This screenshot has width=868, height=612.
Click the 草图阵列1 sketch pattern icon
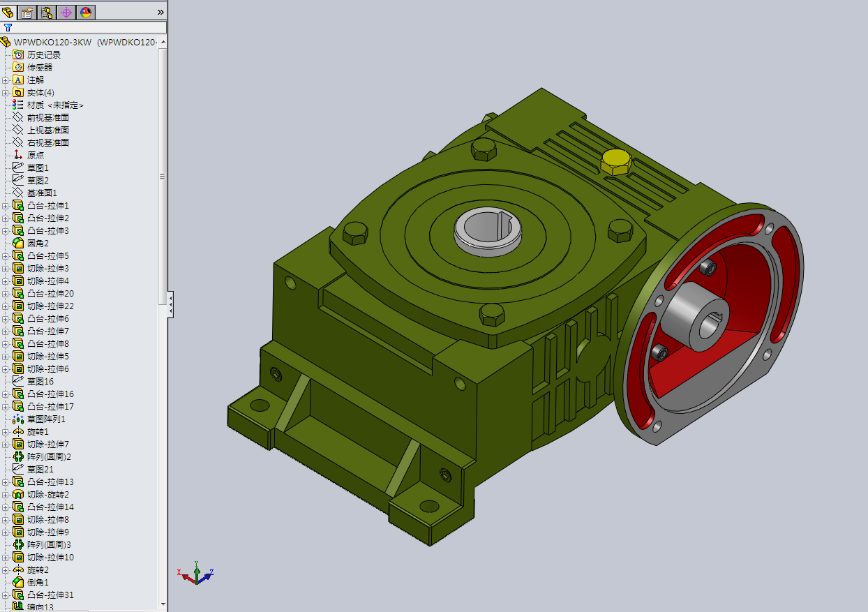point(18,419)
